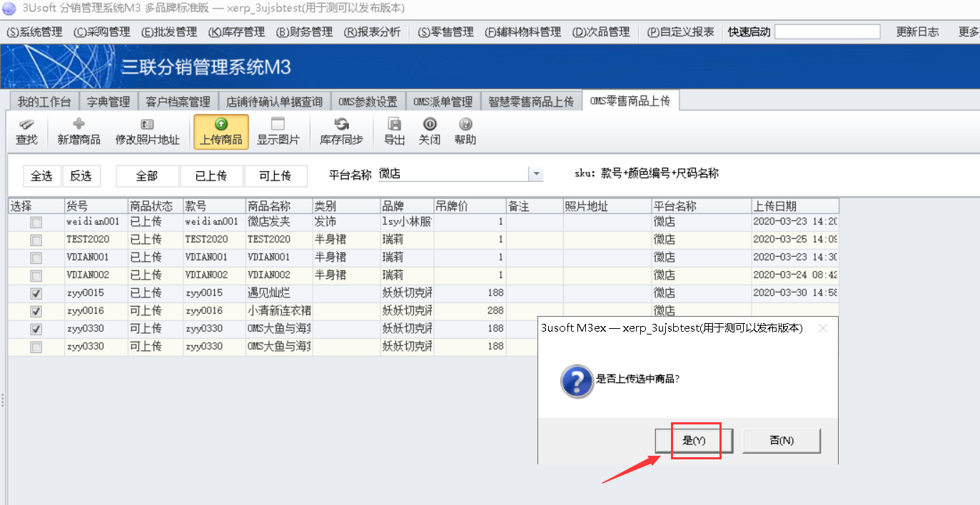Image resolution: width=980 pixels, height=505 pixels.
Task: Open the (B)财务管理 menu
Action: [304, 32]
